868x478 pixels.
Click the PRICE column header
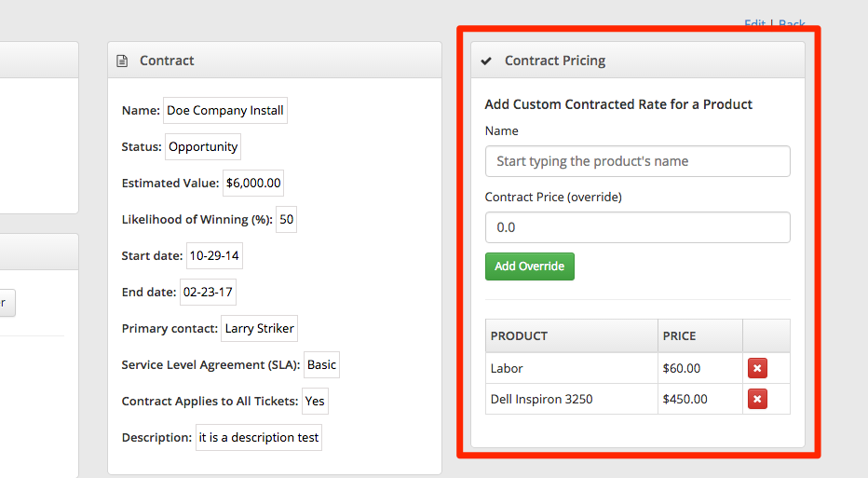(679, 335)
